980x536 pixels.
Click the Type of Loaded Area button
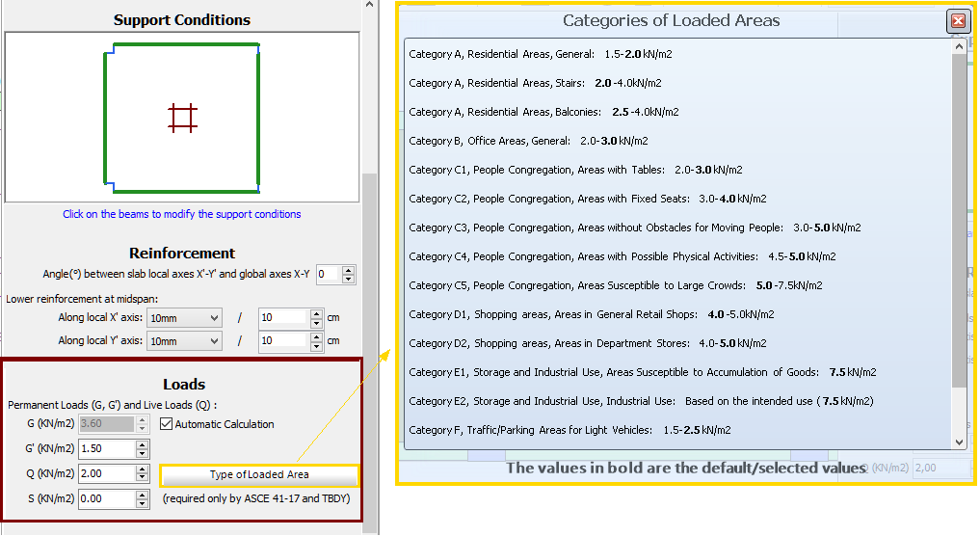[259, 475]
